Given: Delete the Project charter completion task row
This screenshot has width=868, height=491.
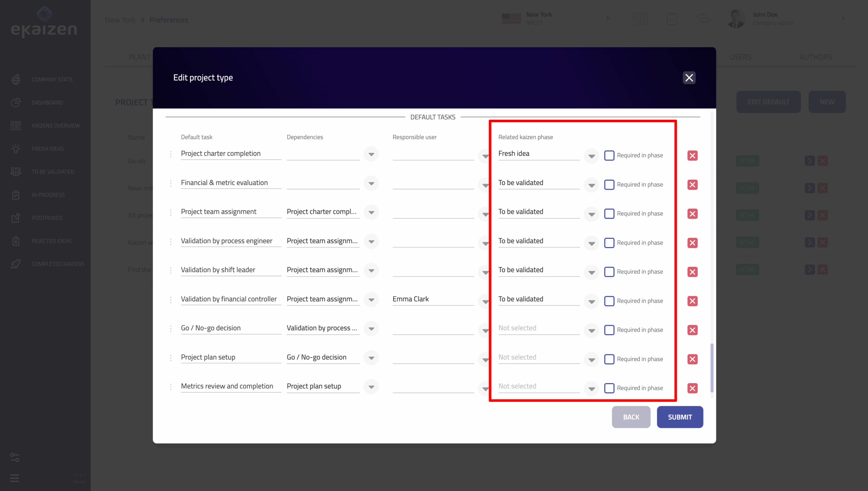Looking at the screenshot, I should click(x=692, y=155).
